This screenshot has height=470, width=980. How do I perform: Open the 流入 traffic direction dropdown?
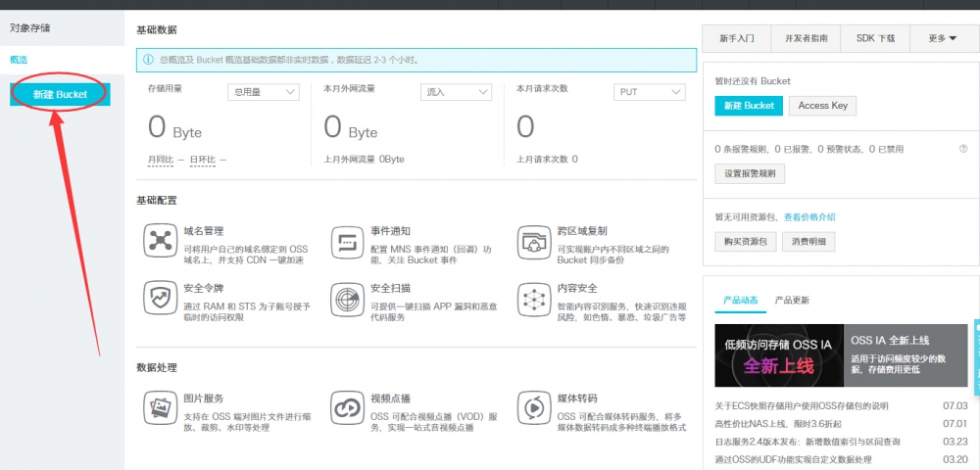pyautogui.click(x=457, y=92)
